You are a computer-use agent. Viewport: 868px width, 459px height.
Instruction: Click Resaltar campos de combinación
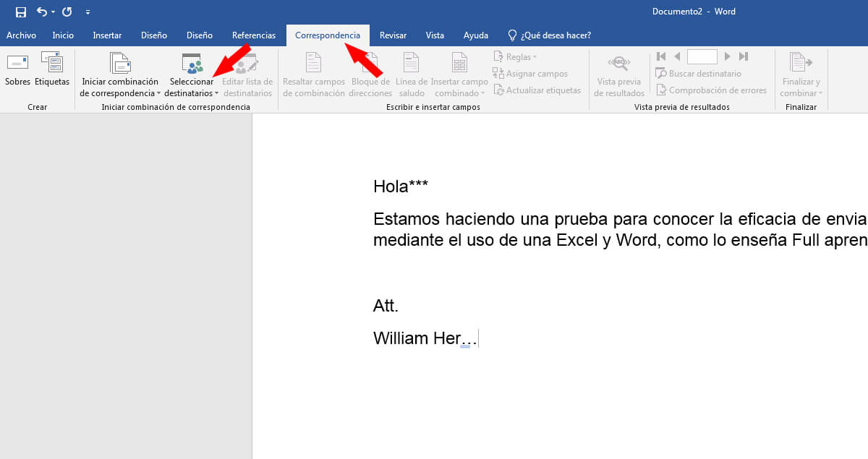click(314, 75)
